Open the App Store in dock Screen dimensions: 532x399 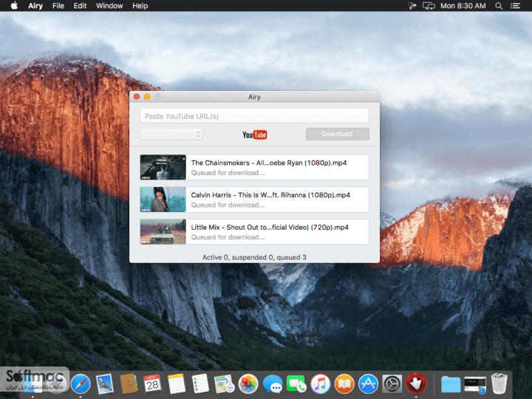pos(368,383)
